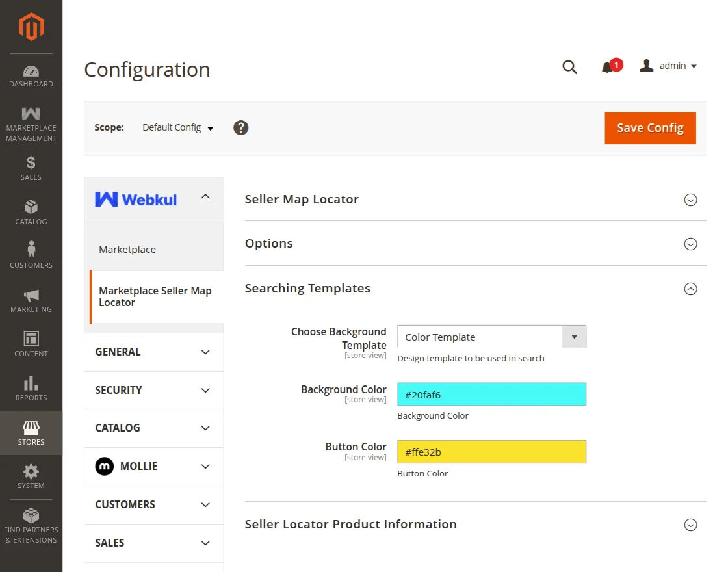Collapse the Searching Templates section
Image resolution: width=728 pixels, height=572 pixels.
690,289
